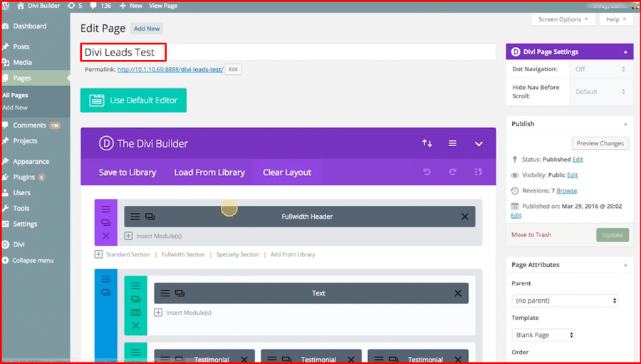Delete the row containing Text module
The image size is (641, 364).
[x=135, y=326]
